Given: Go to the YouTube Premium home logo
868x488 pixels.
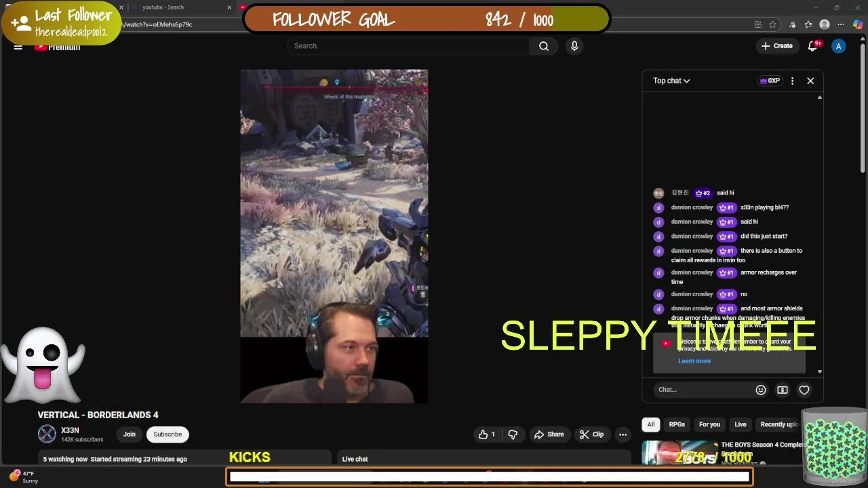Looking at the screenshot, I should (x=58, y=46).
